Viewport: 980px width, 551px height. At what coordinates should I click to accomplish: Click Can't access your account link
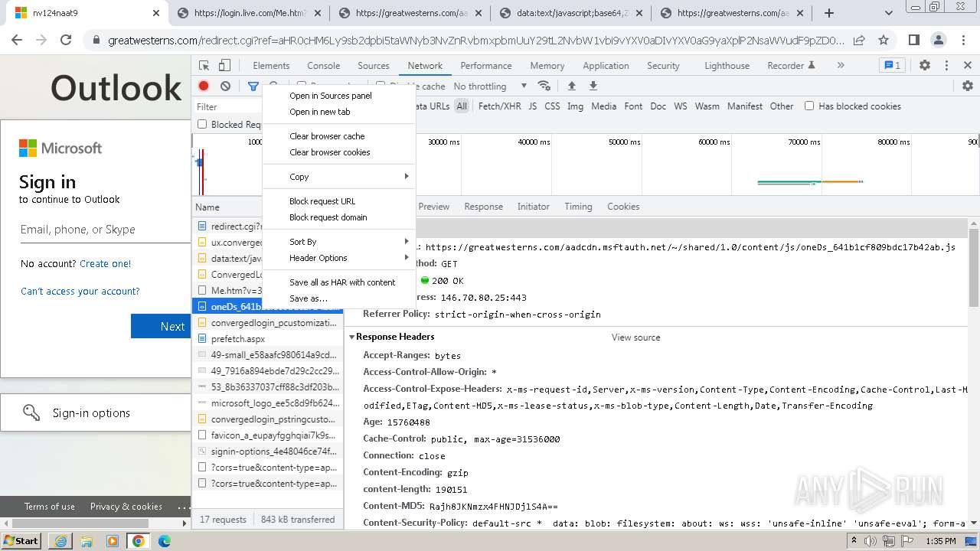pyautogui.click(x=80, y=291)
